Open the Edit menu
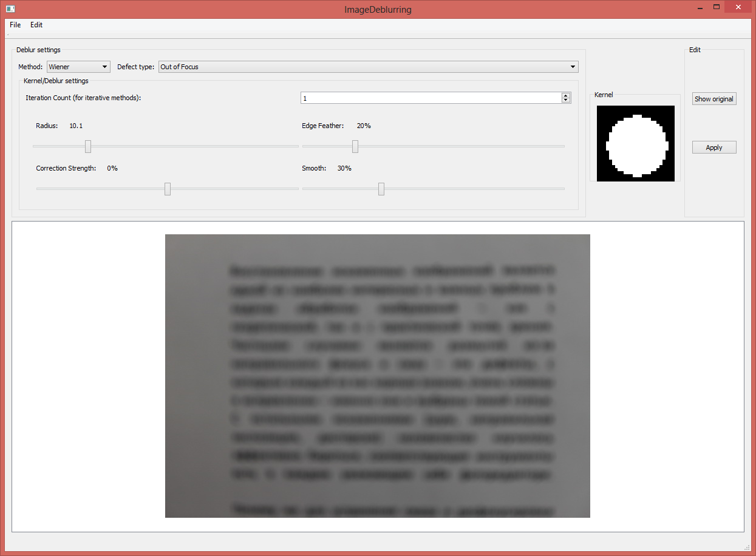This screenshot has width=756, height=556. [x=36, y=25]
